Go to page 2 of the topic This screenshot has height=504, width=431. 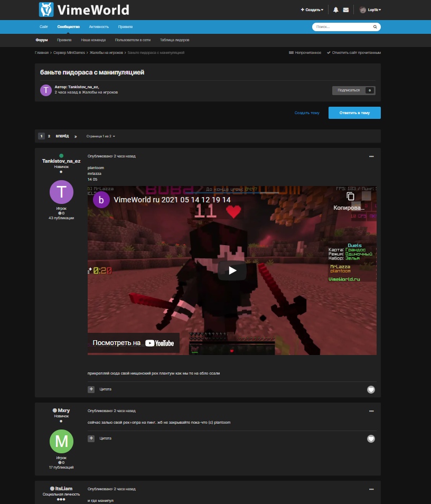(x=49, y=136)
